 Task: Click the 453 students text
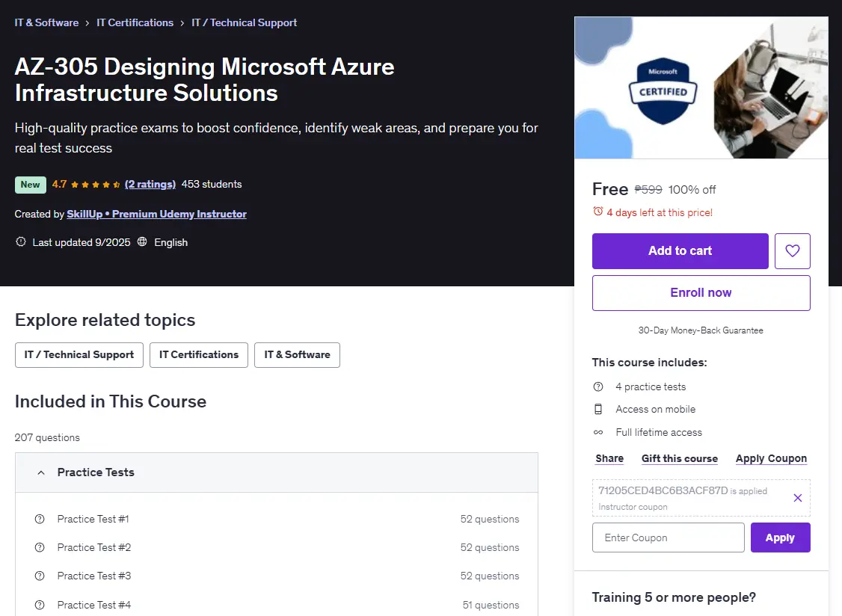(x=212, y=184)
